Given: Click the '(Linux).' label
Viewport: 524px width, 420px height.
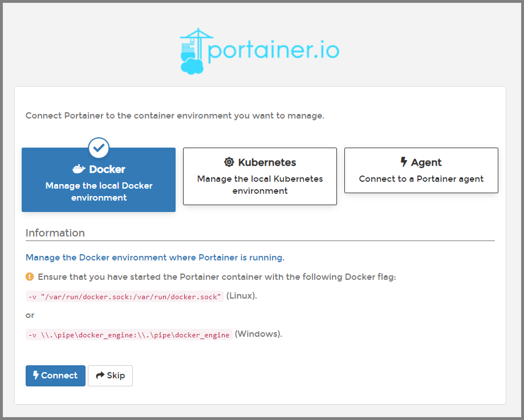Looking at the screenshot, I should click(x=242, y=296).
